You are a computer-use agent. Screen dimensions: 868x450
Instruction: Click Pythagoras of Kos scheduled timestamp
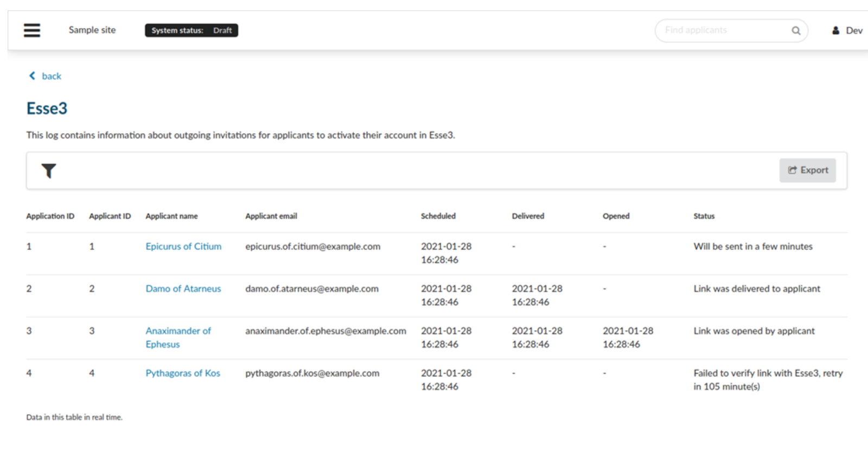[x=446, y=380]
